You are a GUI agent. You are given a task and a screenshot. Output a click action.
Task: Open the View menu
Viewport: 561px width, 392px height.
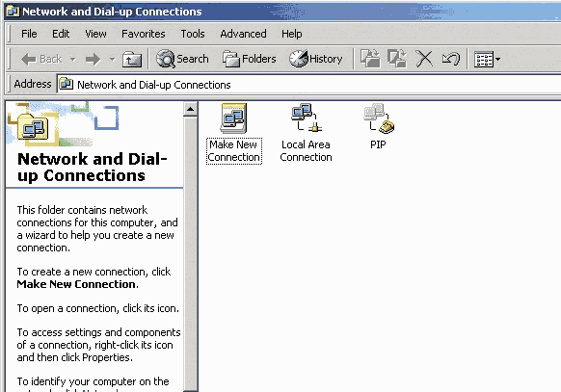[95, 34]
